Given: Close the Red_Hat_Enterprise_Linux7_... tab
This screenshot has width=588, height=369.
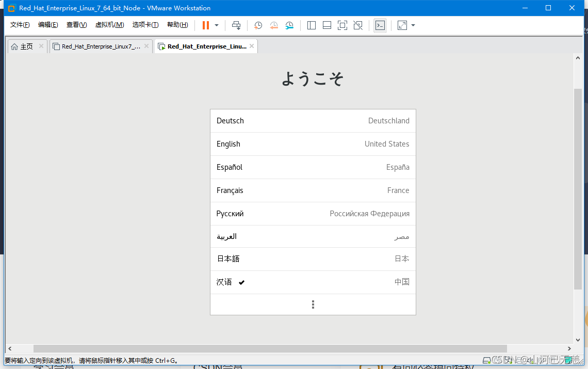Looking at the screenshot, I should coord(146,46).
